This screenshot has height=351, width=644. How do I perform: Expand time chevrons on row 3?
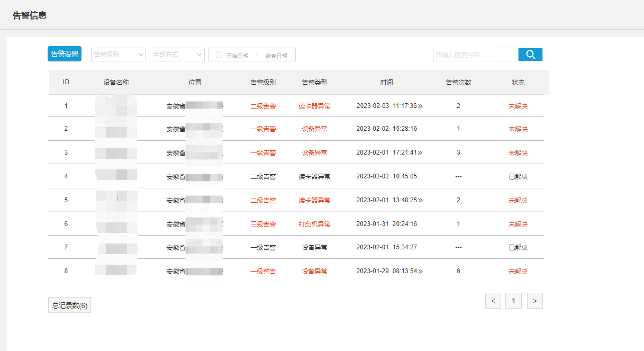click(x=421, y=153)
